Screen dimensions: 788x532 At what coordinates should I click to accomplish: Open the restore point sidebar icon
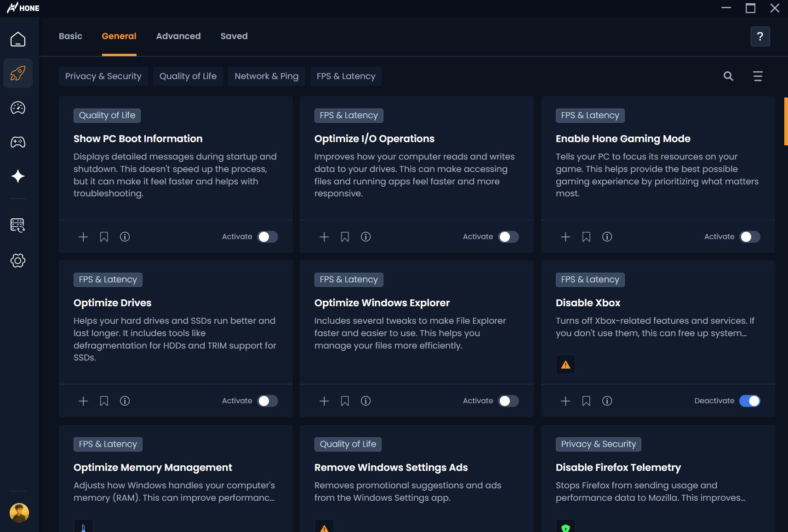click(18, 225)
